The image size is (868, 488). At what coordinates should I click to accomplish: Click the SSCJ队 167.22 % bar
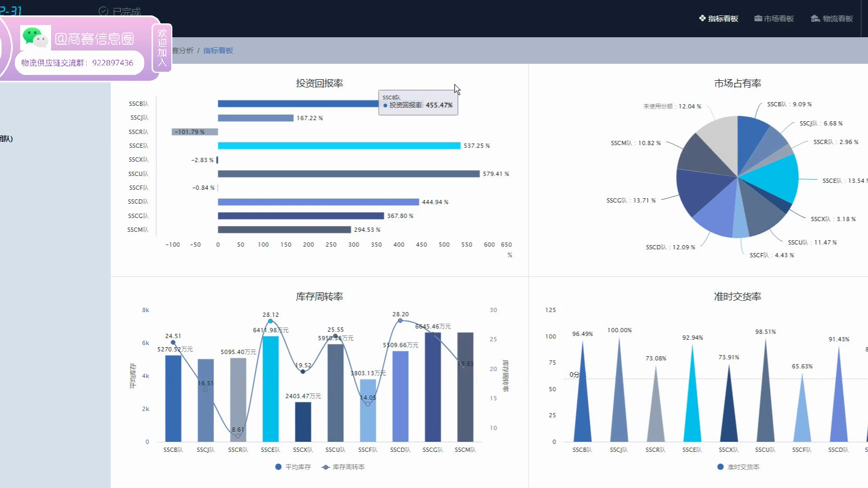(x=255, y=118)
